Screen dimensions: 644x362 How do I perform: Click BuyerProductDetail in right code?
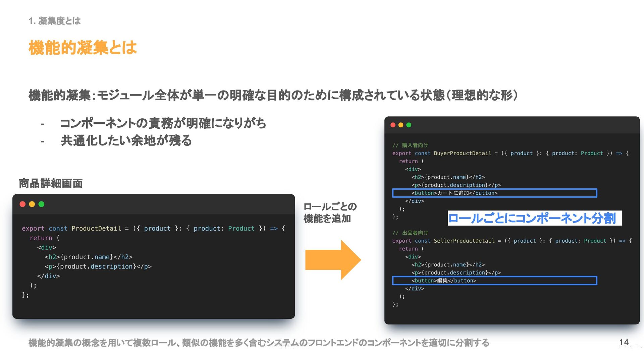pos(462,153)
